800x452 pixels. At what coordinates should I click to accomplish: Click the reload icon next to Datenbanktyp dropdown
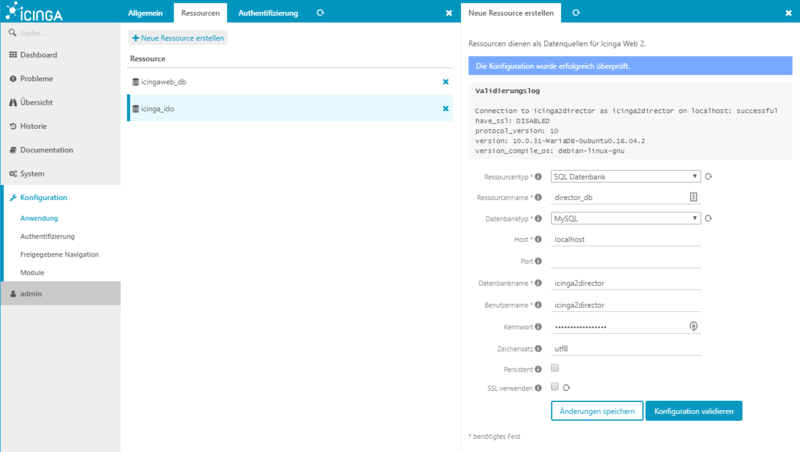[x=709, y=218]
